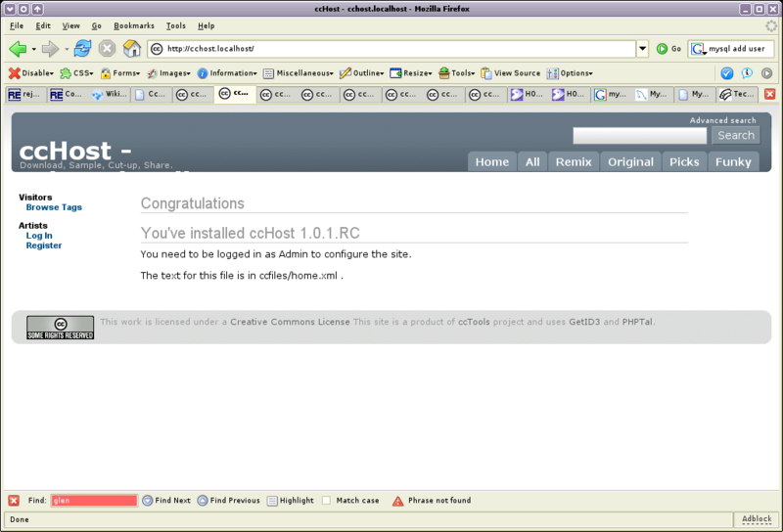Click the Find Previous button
Image resolution: width=783 pixels, height=532 pixels.
pyautogui.click(x=229, y=501)
